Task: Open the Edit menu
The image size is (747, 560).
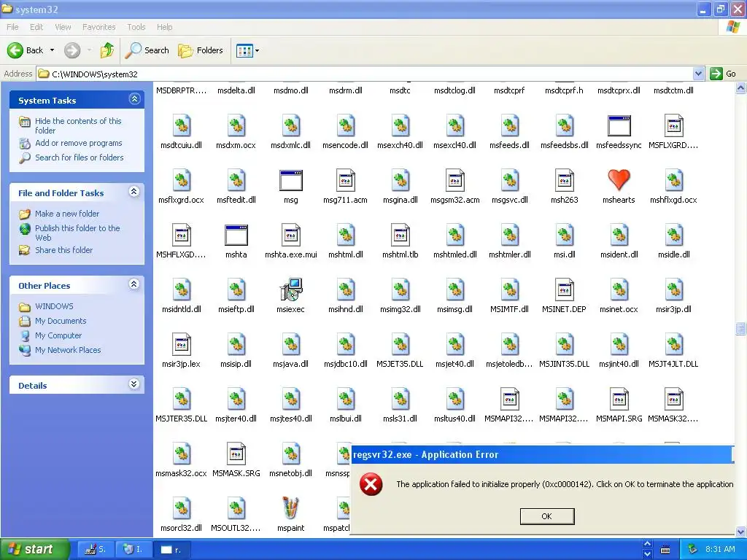Action: (36, 27)
